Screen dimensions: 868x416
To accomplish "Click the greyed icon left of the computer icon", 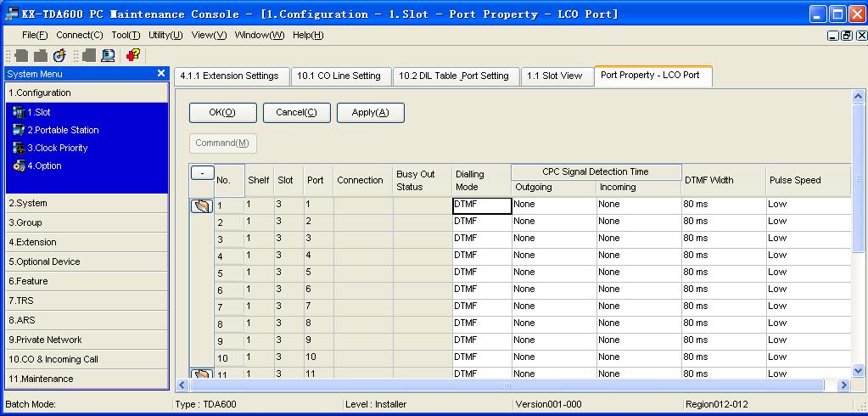I will coord(88,55).
